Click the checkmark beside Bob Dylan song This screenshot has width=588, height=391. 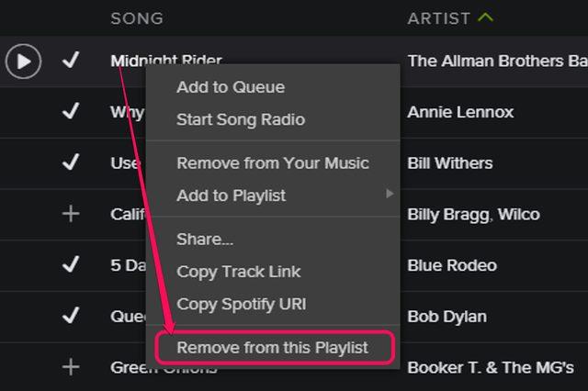coord(71,317)
